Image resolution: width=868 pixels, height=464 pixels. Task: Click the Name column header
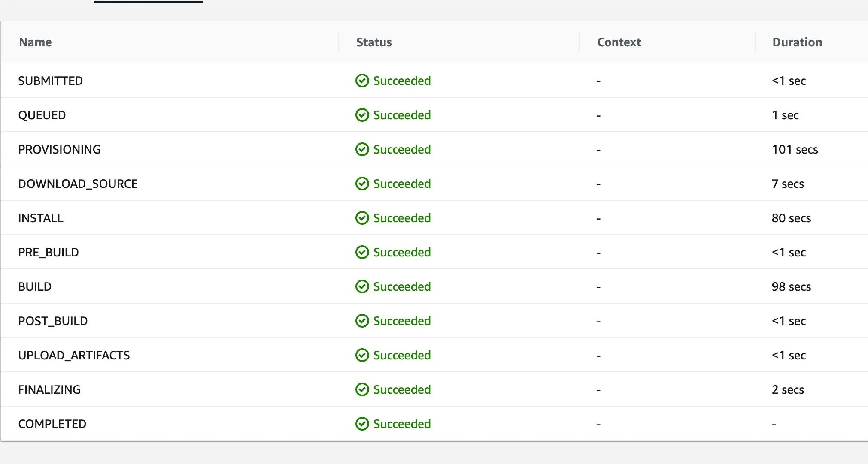pyautogui.click(x=35, y=42)
